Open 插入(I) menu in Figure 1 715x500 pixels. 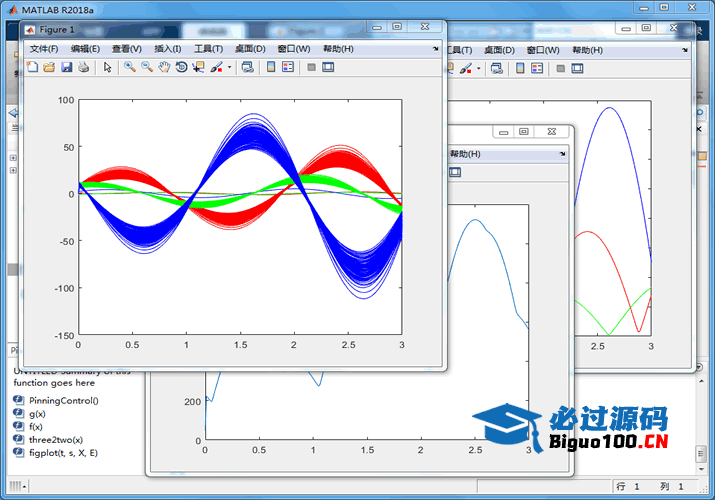pyautogui.click(x=168, y=49)
